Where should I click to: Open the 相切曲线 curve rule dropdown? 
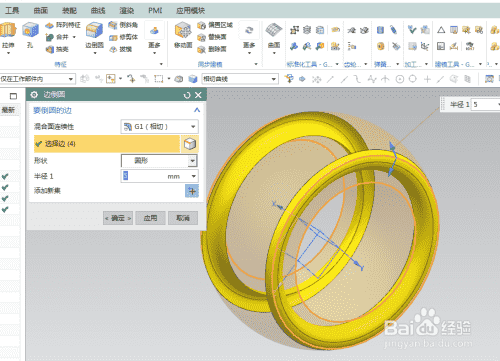(240, 79)
